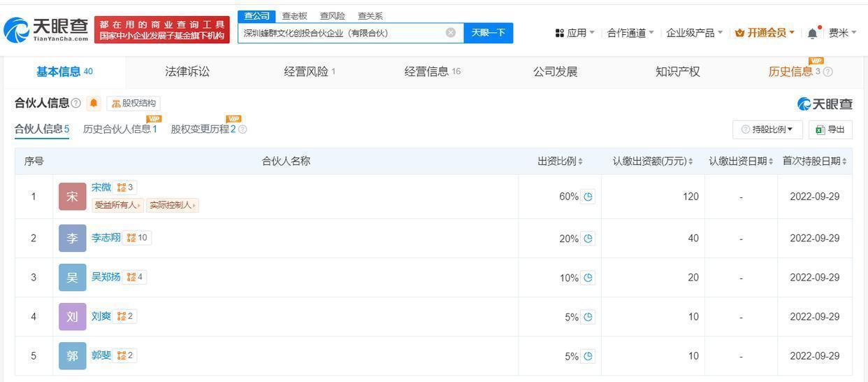
Task: Click the company search input field
Action: coord(342,33)
